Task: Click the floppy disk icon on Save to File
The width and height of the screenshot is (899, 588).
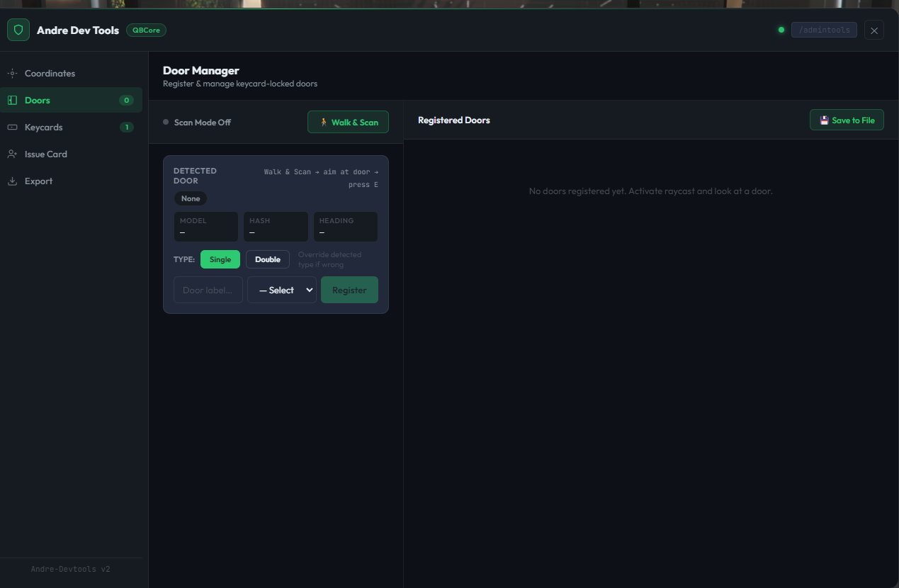Action: coord(824,120)
